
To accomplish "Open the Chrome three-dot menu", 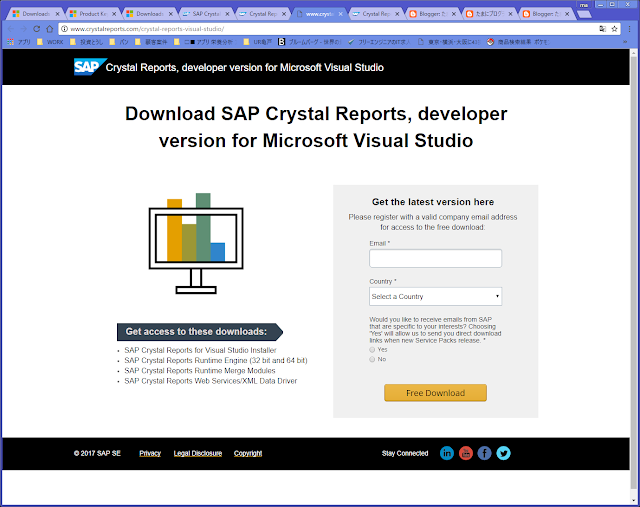I will [630, 29].
